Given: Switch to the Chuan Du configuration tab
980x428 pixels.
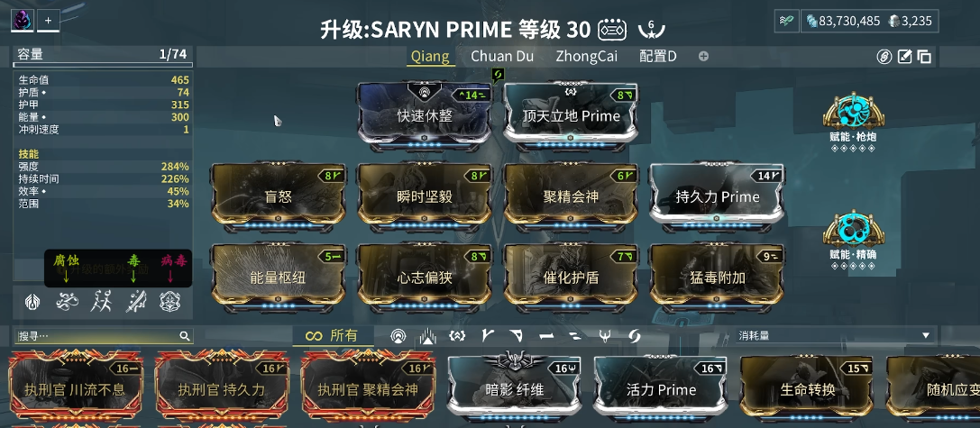Looking at the screenshot, I should (x=502, y=56).
